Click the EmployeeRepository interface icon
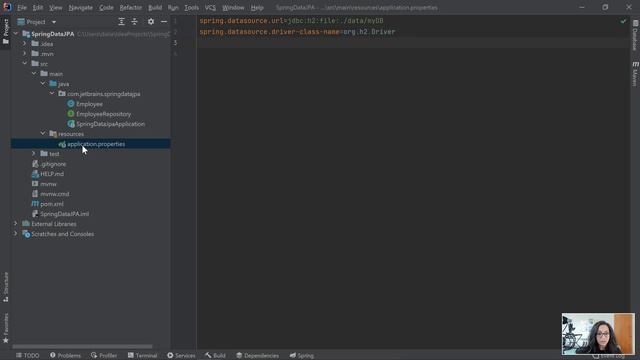The height and width of the screenshot is (360, 640). coord(71,114)
